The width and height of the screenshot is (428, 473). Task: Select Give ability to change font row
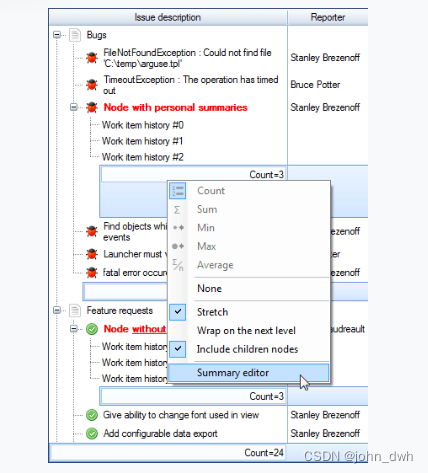[181, 415]
